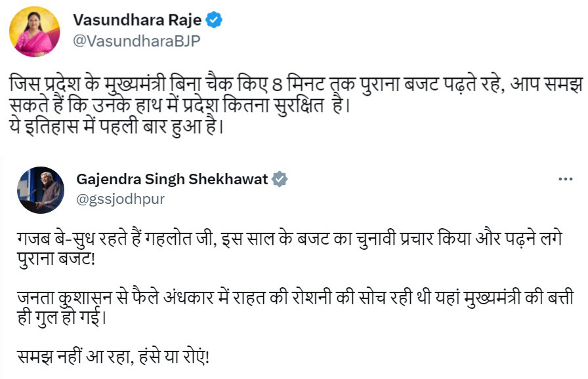Select tweet line starting with जिस प्रदेश के मुख्यमंत्री

click(x=296, y=85)
